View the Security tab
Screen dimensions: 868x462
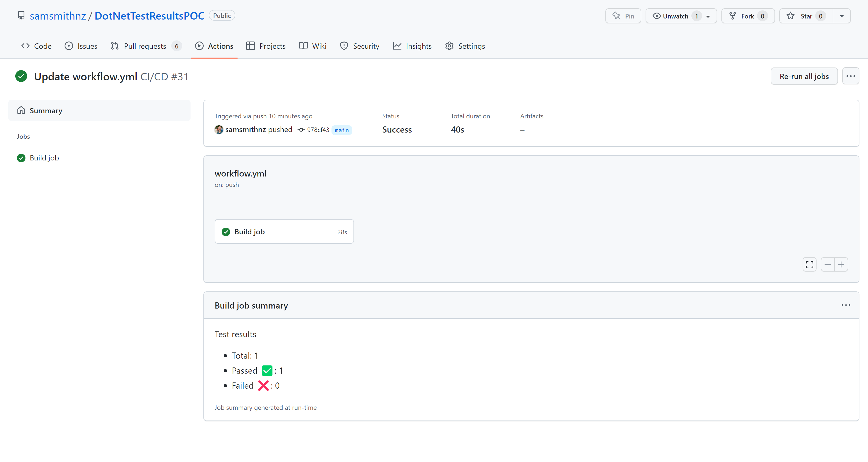[360, 46]
